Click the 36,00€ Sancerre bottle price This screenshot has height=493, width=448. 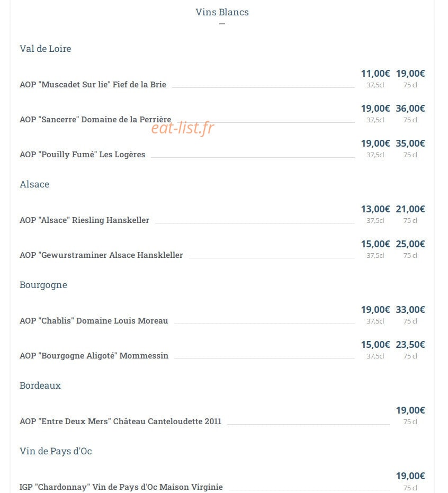tap(410, 109)
